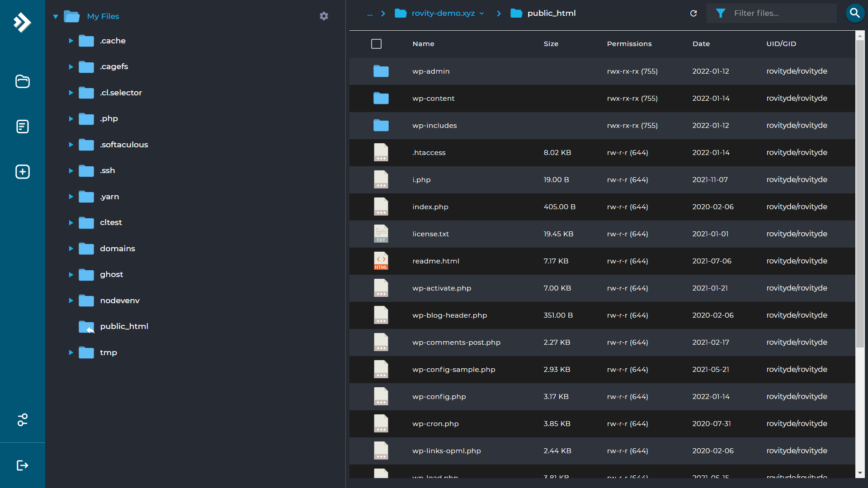This screenshot has width=868, height=488.
Task: Click the My Files root folder icon
Action: 72,17
